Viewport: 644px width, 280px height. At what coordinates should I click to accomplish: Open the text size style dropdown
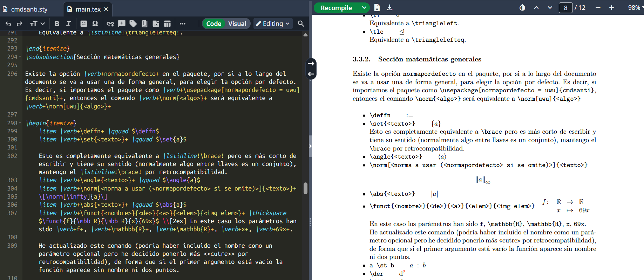coord(38,24)
